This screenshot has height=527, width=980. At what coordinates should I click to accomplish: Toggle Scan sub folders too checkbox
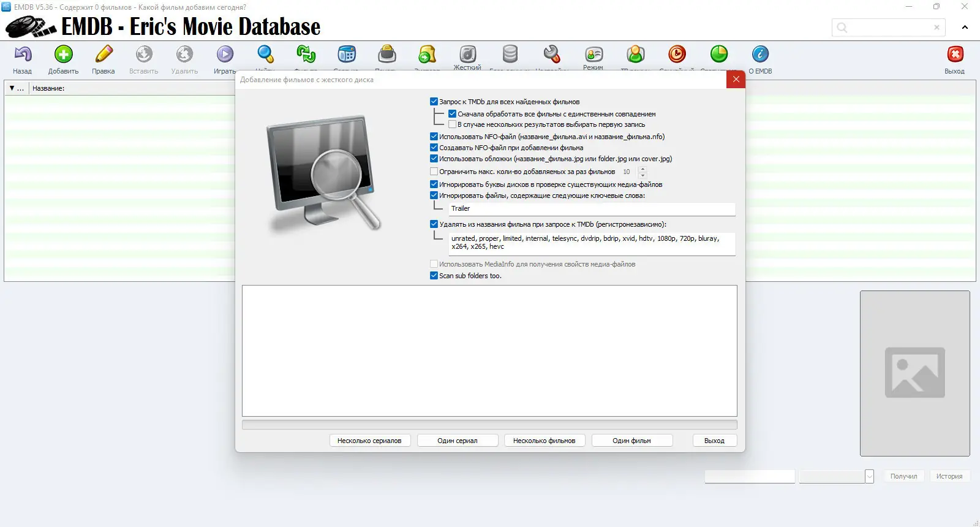tap(434, 276)
